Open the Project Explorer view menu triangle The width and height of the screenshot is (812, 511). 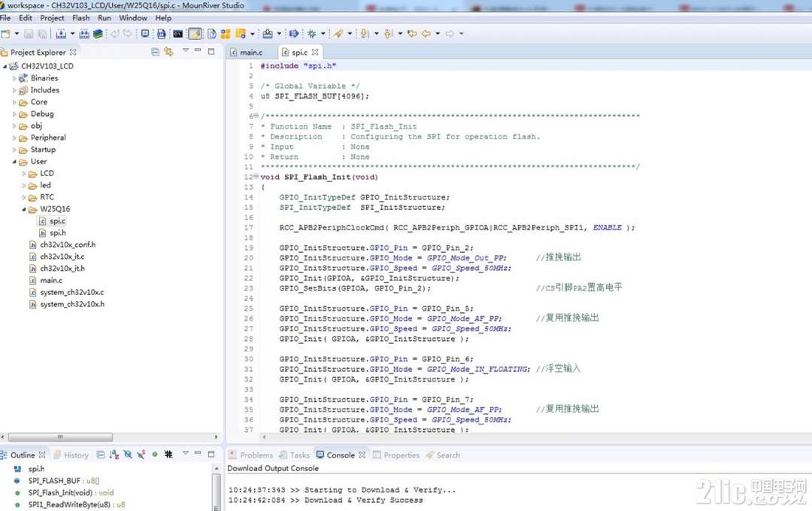point(186,50)
